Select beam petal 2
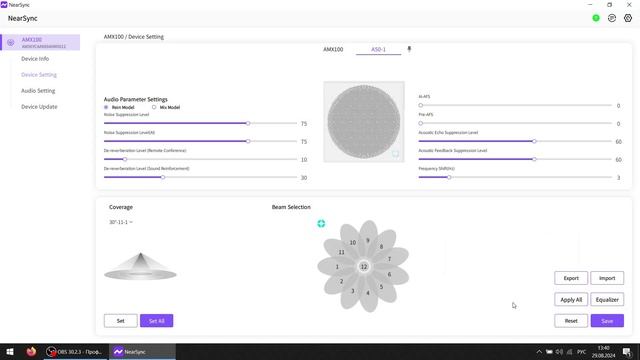This screenshot has height=360, width=640. [x=341, y=281]
